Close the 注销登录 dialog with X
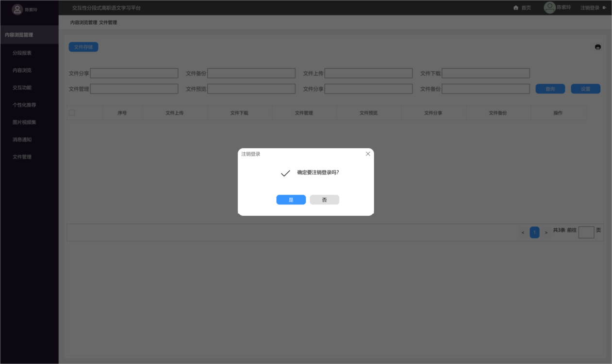The image size is (612, 364). (x=368, y=154)
